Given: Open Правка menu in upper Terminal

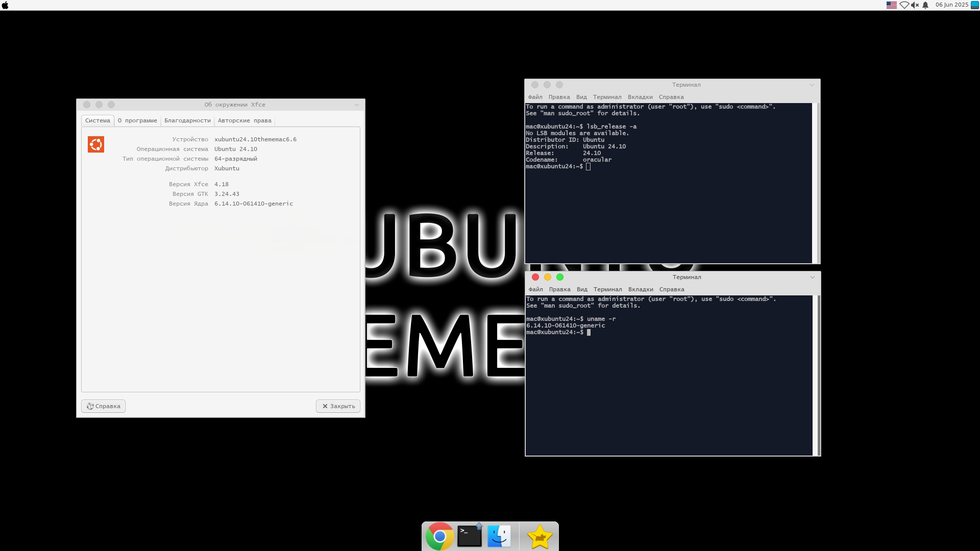Looking at the screenshot, I should [x=559, y=97].
